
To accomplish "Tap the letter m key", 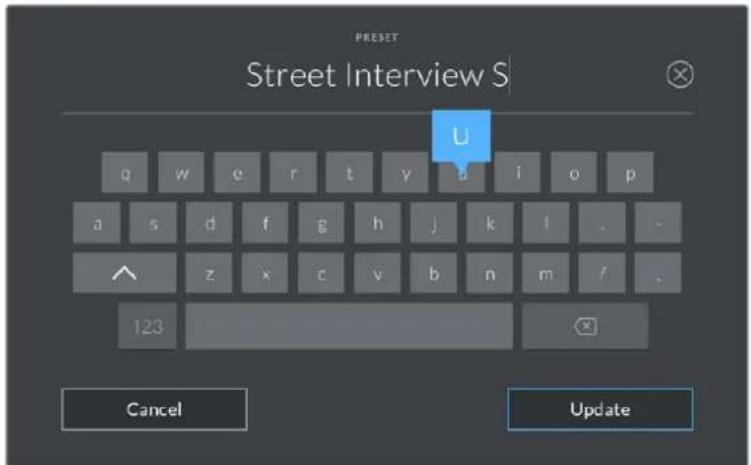I will pyautogui.click(x=546, y=273).
